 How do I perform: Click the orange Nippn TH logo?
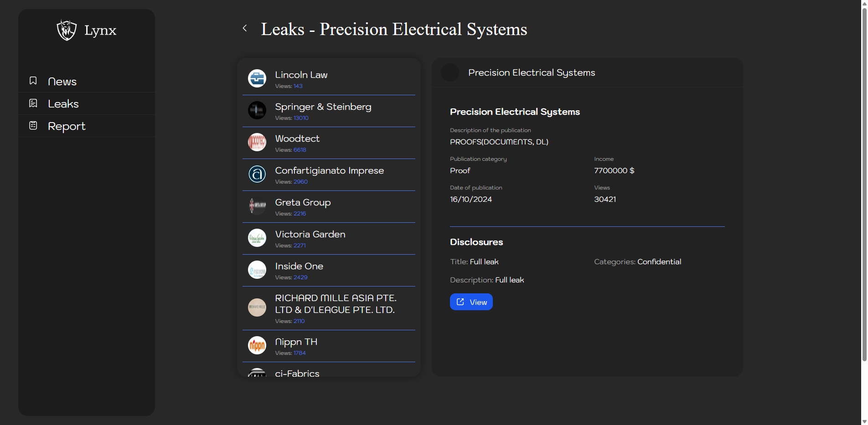click(x=257, y=345)
